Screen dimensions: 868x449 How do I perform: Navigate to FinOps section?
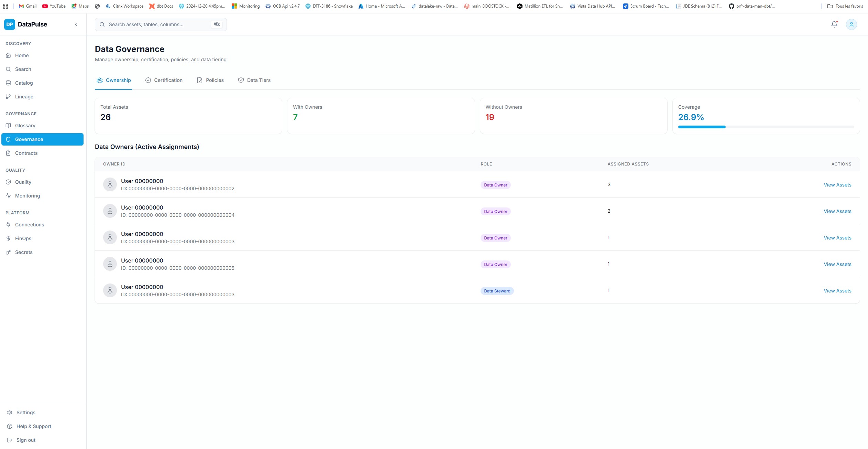coord(23,238)
